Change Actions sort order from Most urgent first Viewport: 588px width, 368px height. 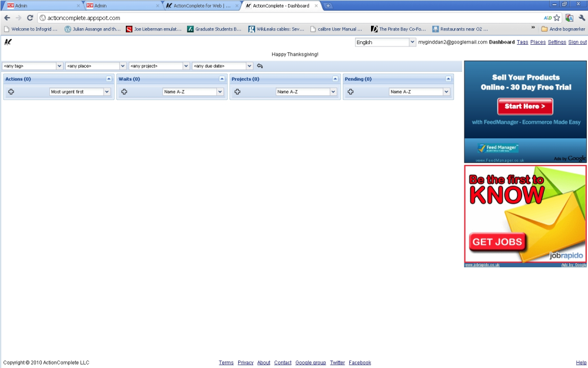pyautogui.click(x=80, y=92)
